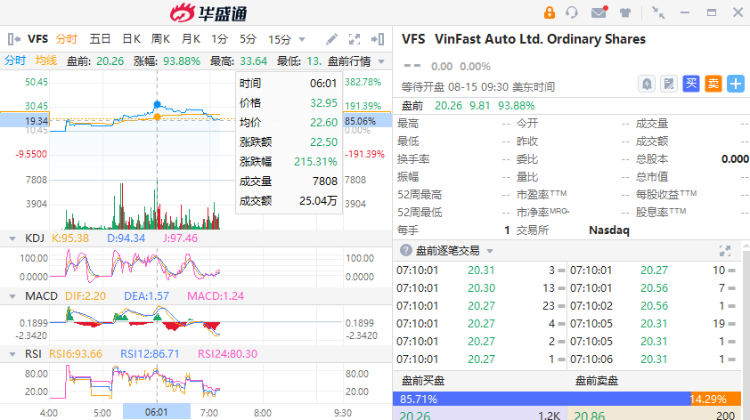Click the MACD indicator label
This screenshot has width=750, height=420.
pyautogui.click(x=41, y=296)
